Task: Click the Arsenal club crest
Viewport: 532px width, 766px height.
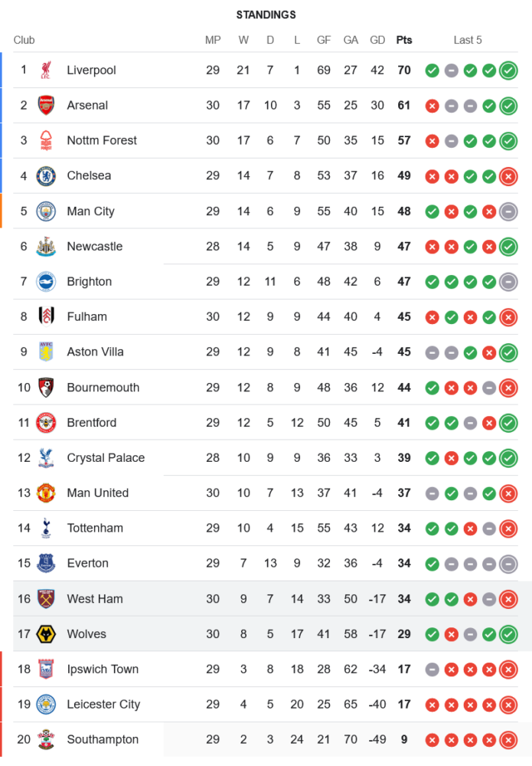Action: tap(47, 106)
